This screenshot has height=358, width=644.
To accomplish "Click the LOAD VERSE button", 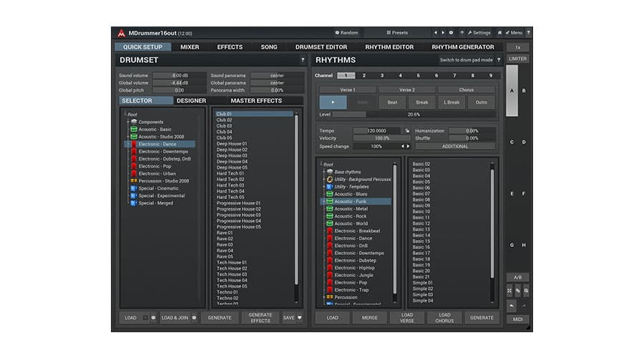I will (407, 318).
